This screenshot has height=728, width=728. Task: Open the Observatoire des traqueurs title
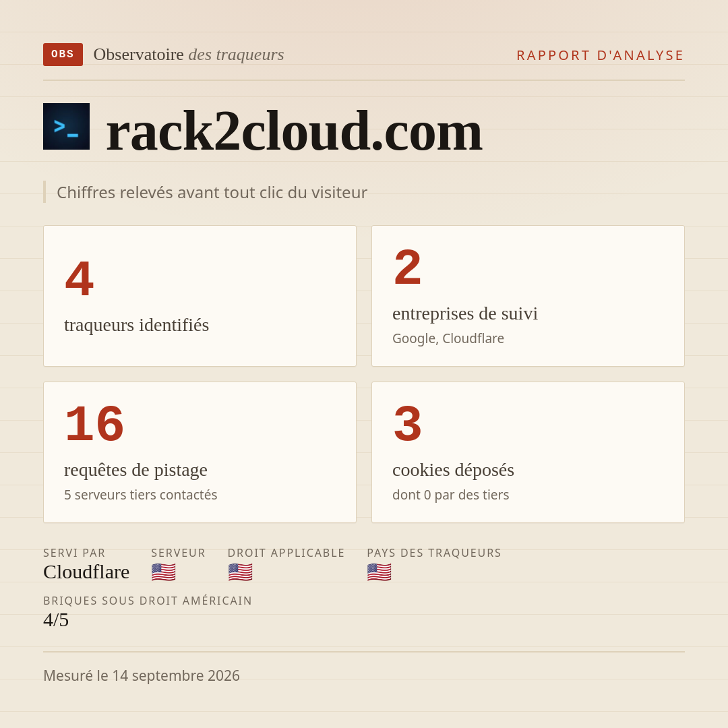[189, 55]
